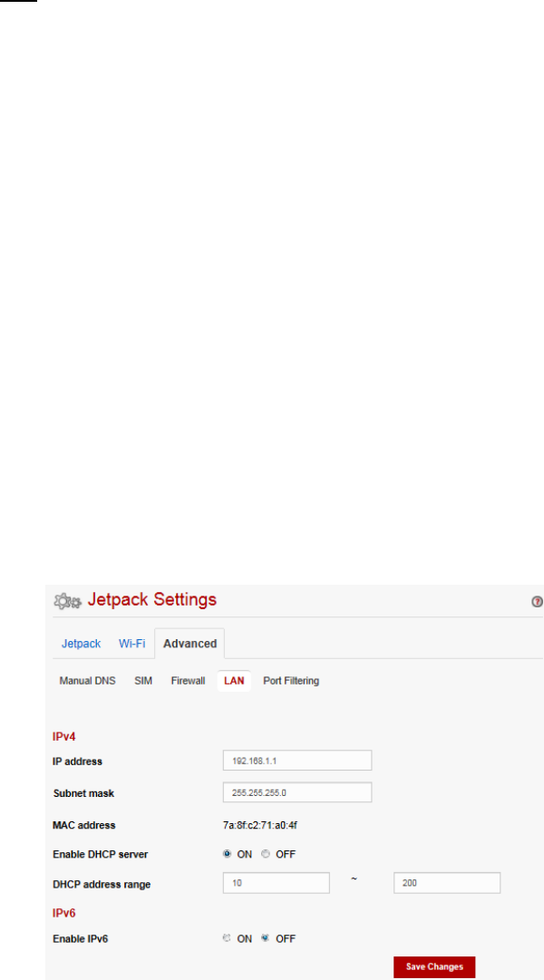Select the Advanced tab
Image resolution: width=544 pixels, height=980 pixels.
point(190,644)
